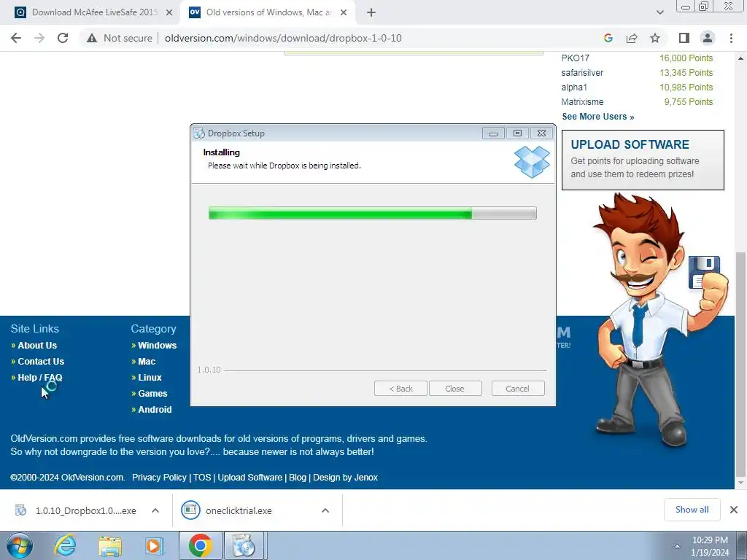747x560 pixels.
Task: Open Chrome three-dot menu
Action: click(731, 38)
